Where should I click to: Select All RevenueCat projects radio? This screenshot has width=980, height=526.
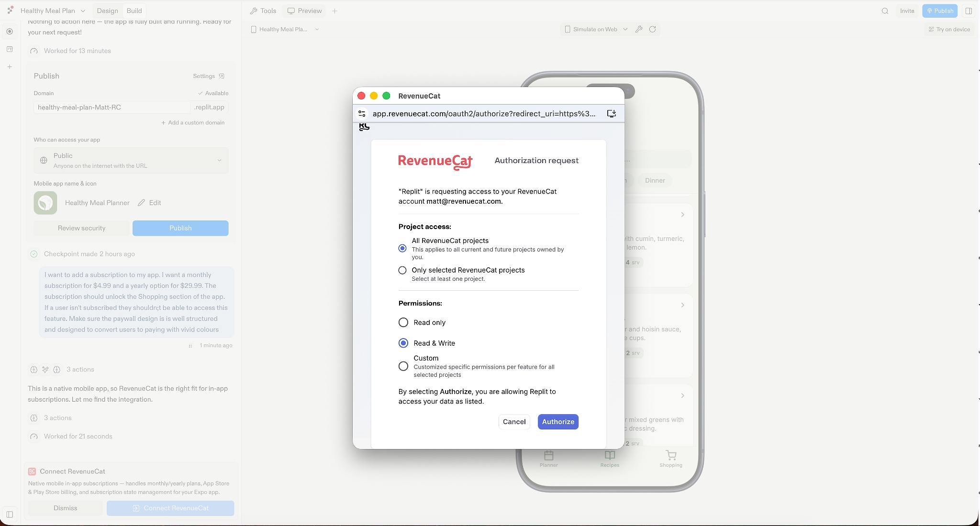(402, 248)
